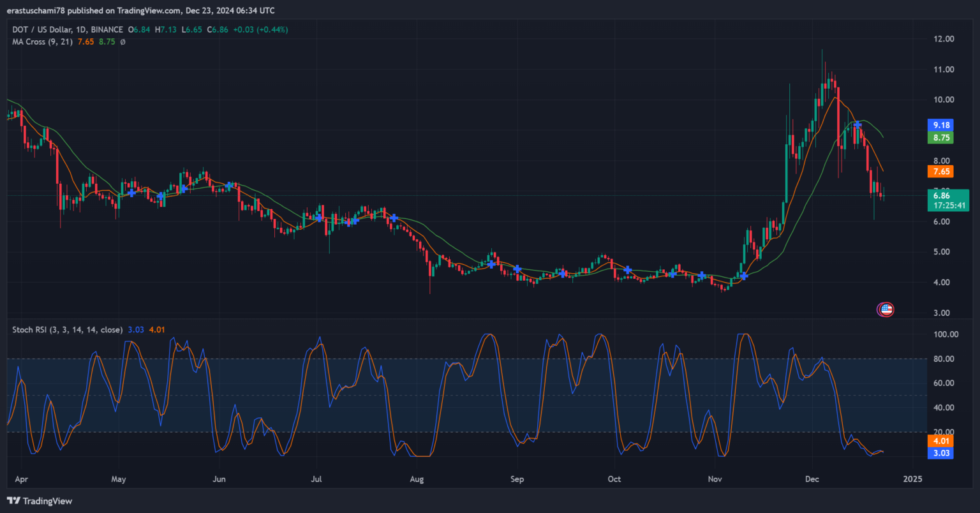
Task: Click the current price 6.86 countdown label
Action: click(x=948, y=200)
